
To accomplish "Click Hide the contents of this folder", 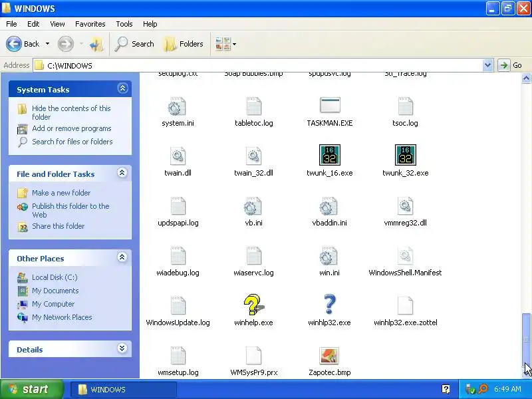I will tap(71, 112).
